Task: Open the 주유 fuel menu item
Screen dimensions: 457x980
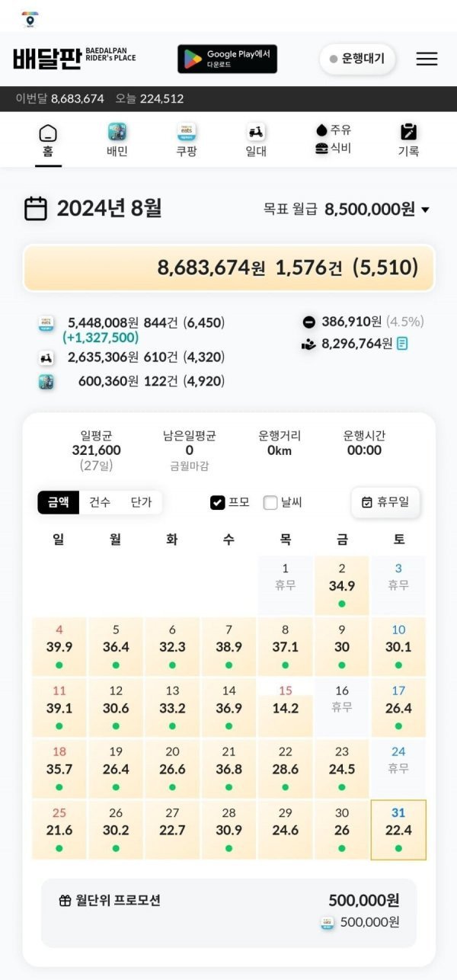Action: 334,130
